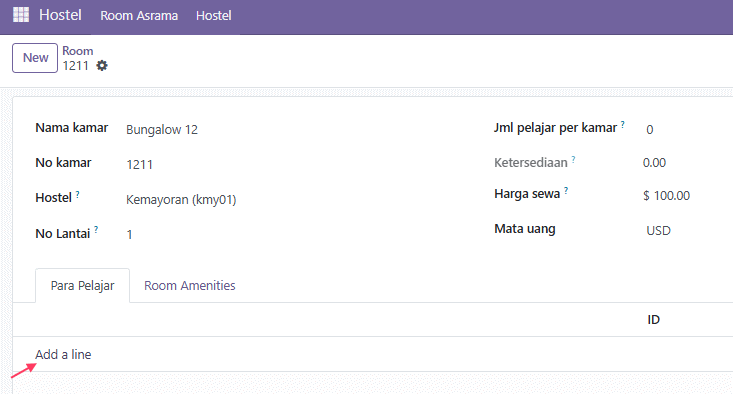Open the Hostel menu item
This screenshot has height=394, width=733.
tap(214, 16)
